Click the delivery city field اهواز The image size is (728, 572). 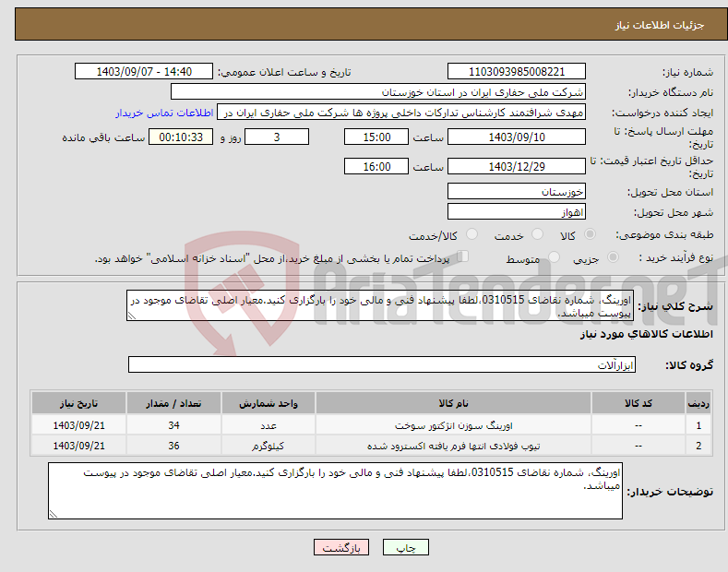point(517,211)
